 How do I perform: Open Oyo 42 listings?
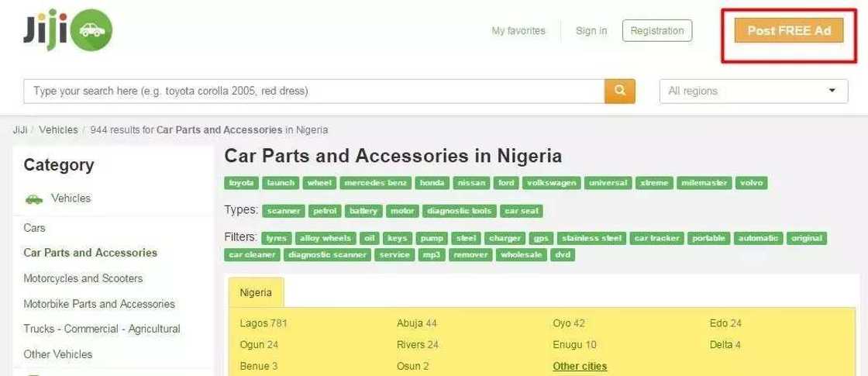[569, 323]
